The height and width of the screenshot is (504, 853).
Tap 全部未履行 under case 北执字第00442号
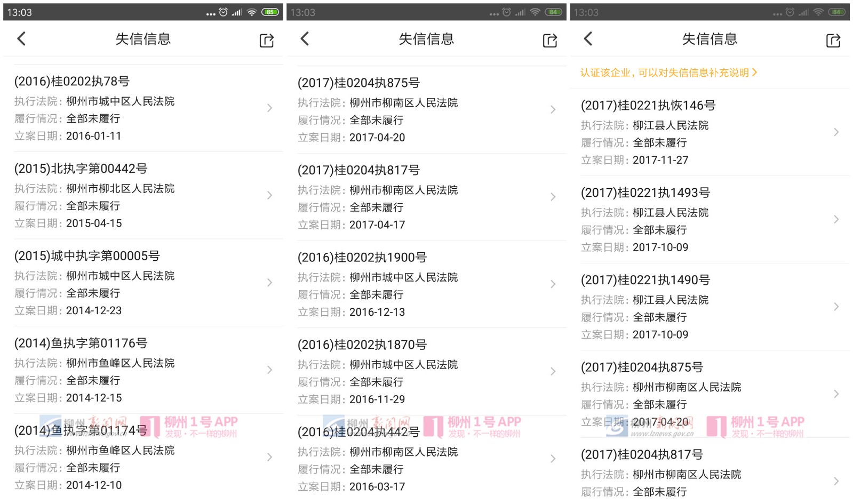[93, 206]
